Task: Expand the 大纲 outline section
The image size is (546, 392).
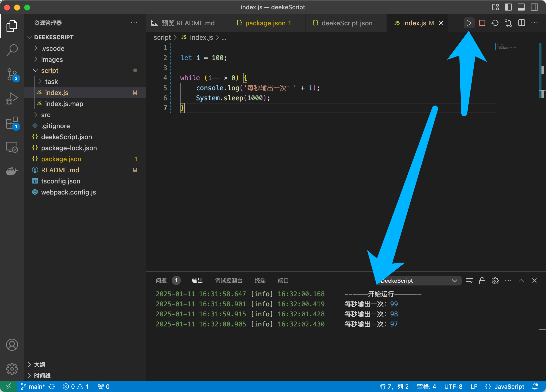Action: point(40,365)
